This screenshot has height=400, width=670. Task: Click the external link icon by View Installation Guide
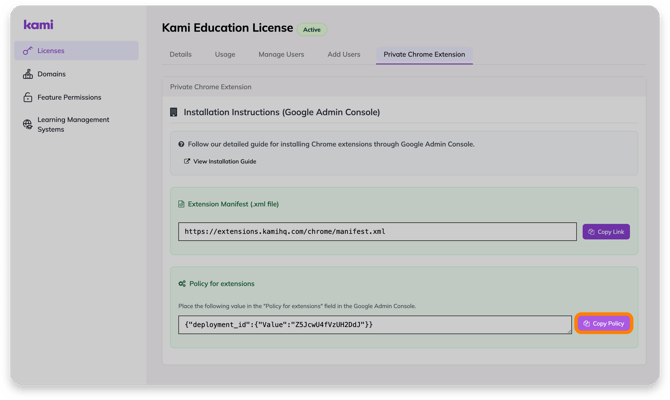click(187, 161)
